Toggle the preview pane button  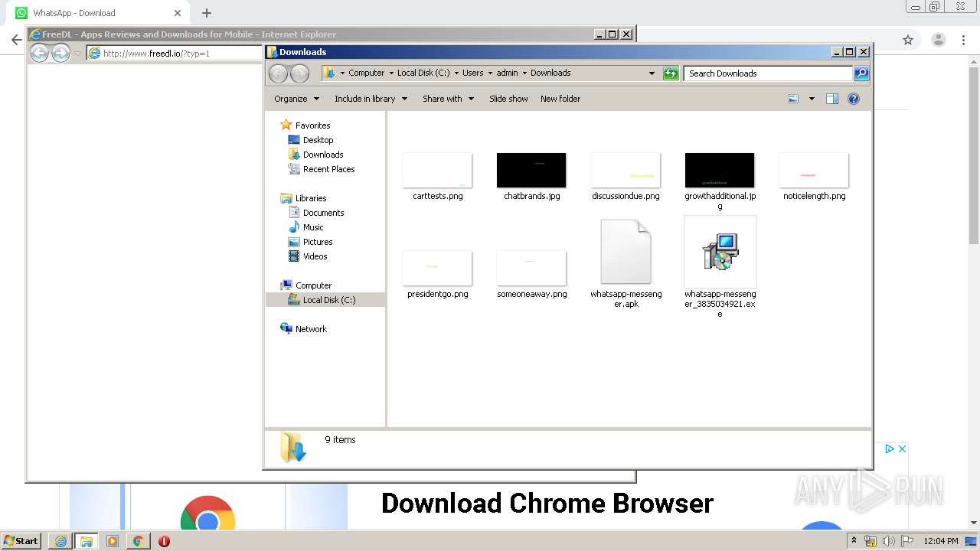click(x=832, y=99)
